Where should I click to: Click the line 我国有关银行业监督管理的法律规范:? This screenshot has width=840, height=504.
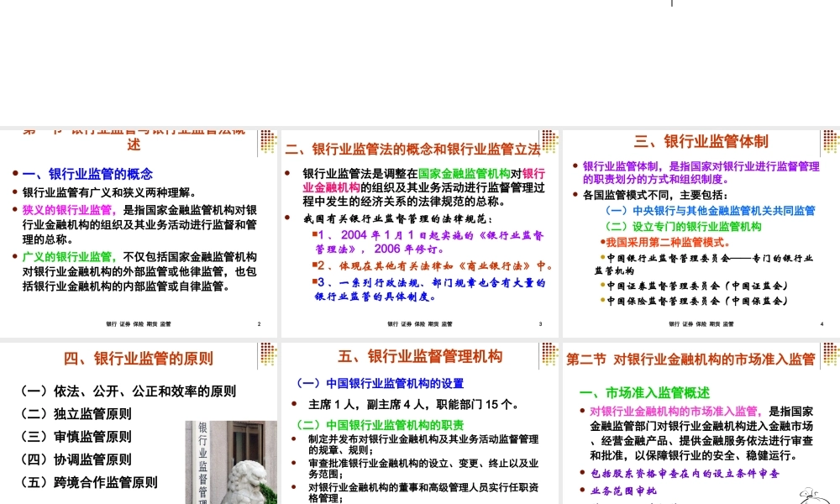398,219
